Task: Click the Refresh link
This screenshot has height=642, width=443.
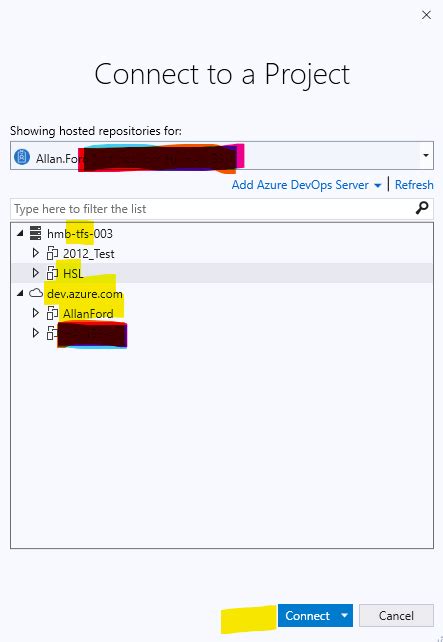Action: coord(414,185)
